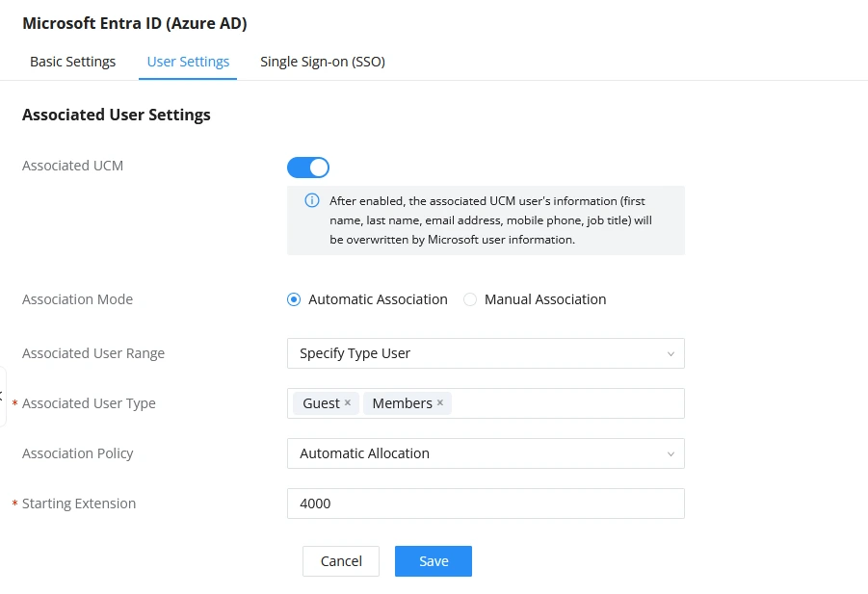Open Single Sign-on (SSO) tab

tap(323, 62)
